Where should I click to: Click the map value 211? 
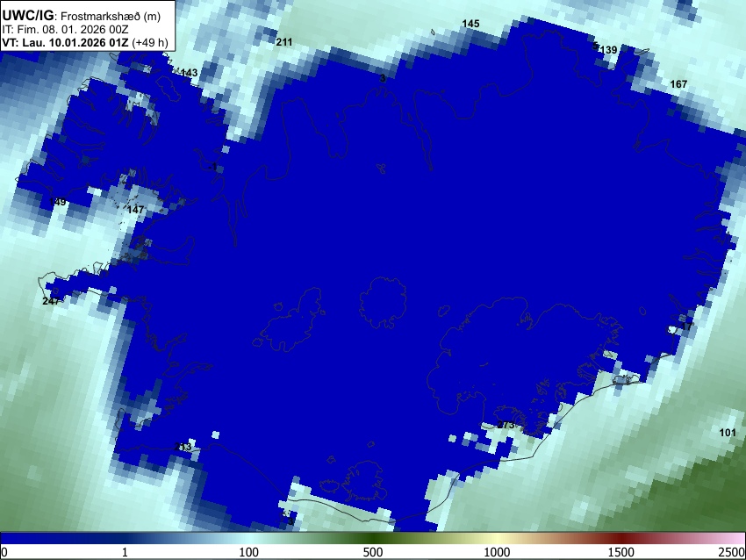(x=284, y=42)
